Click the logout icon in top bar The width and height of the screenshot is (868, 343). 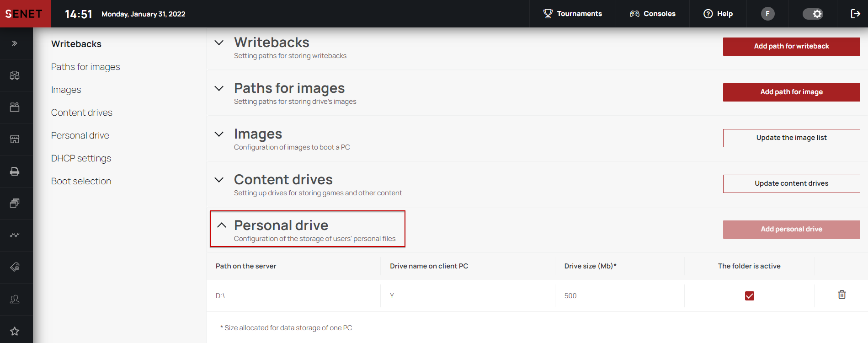[x=855, y=14]
